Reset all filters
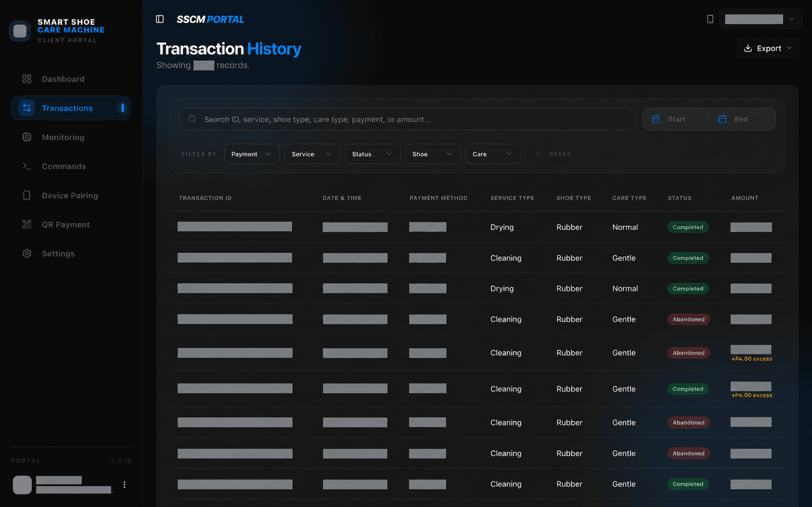 click(553, 154)
